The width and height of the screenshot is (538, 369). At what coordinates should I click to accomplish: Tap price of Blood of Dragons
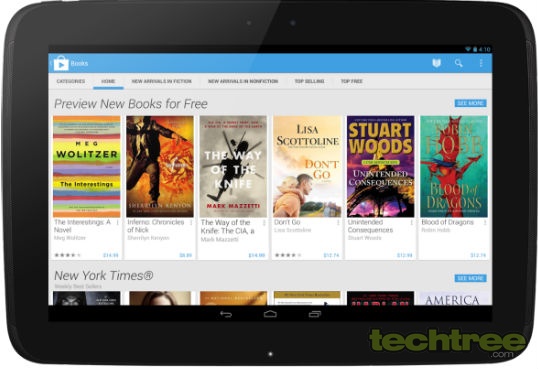pyautogui.click(x=478, y=255)
